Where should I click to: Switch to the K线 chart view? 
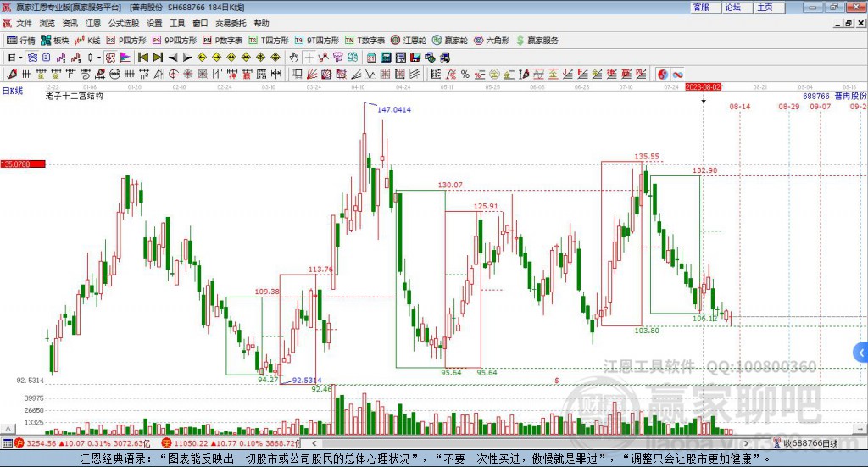pos(87,41)
